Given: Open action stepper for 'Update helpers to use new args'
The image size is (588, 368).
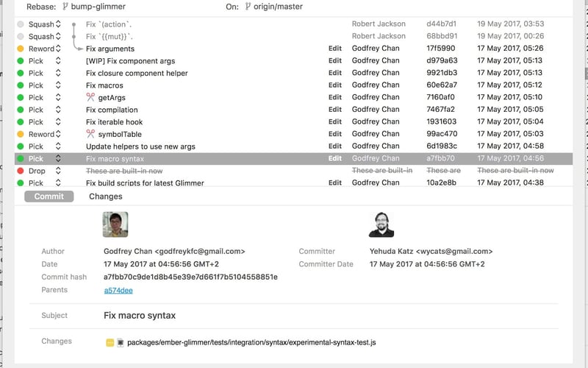Looking at the screenshot, I should (58, 146).
